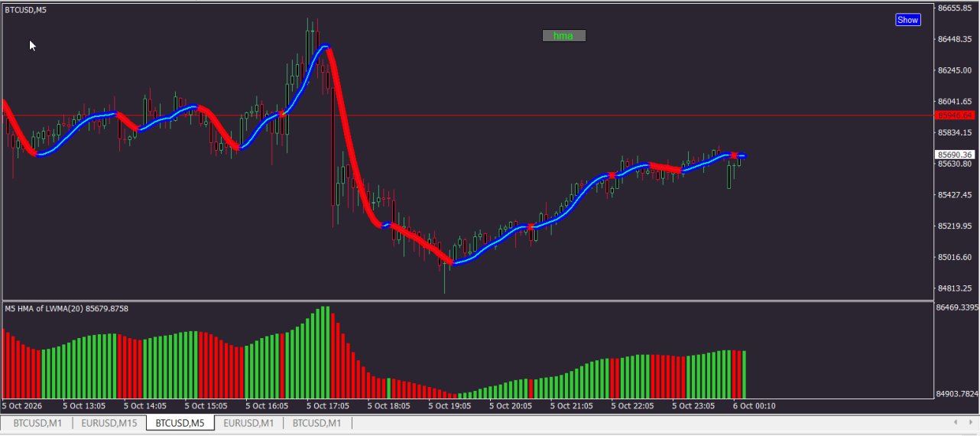
Task: Open the BTCUSD,M1 tab after EURUSD,M1
Action: (x=317, y=423)
